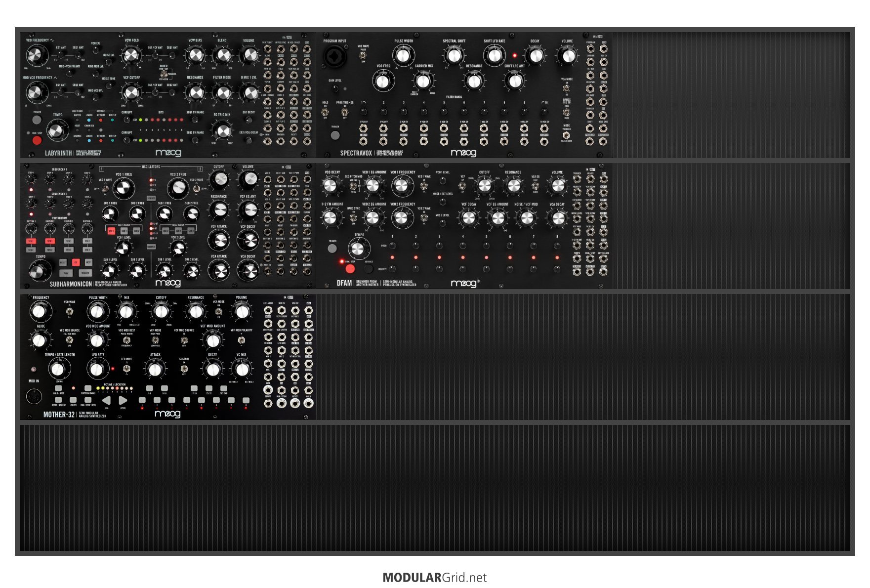Click the Mother-32 RUN/STOP (REC) button
The height and width of the screenshot is (588, 870).
(x=88, y=400)
